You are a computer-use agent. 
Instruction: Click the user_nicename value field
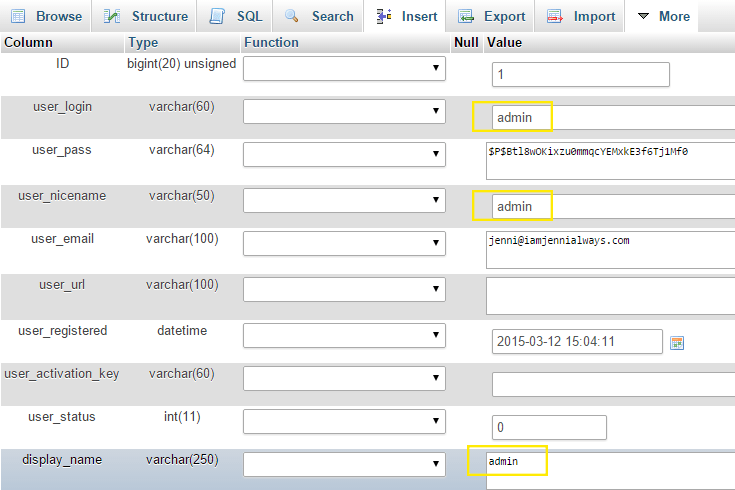pyautogui.click(x=612, y=206)
